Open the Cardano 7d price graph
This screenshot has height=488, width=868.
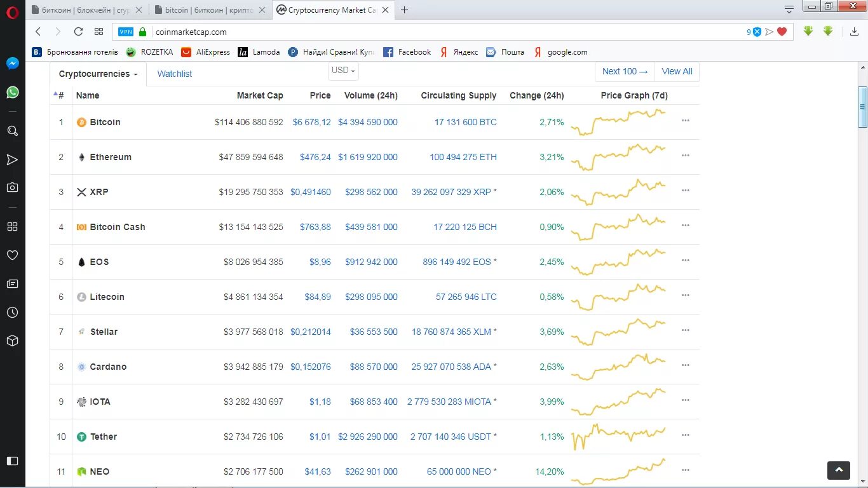click(x=618, y=367)
